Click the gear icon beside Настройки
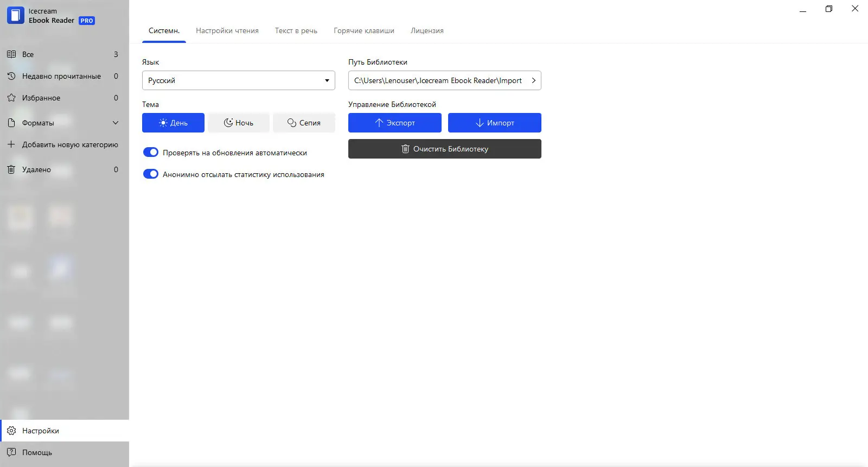The height and width of the screenshot is (467, 868). tap(11, 431)
